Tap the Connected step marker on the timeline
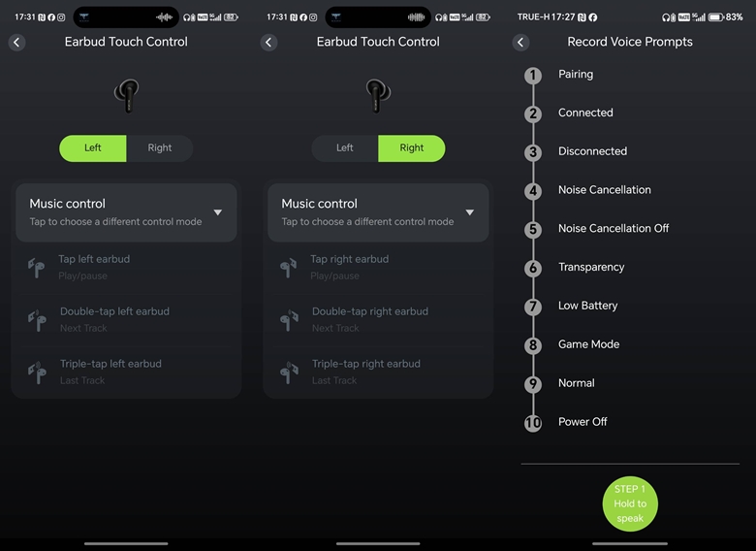756x551 pixels. (532, 114)
